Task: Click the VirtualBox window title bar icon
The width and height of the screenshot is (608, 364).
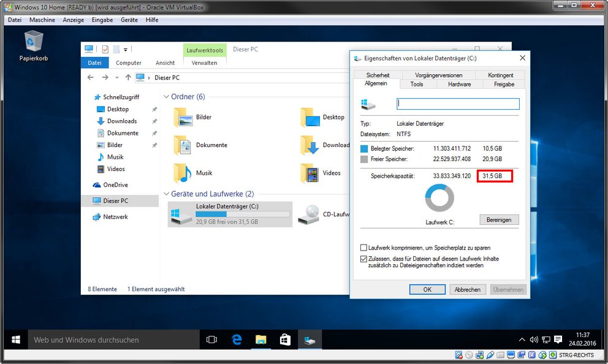Action: click(x=8, y=7)
